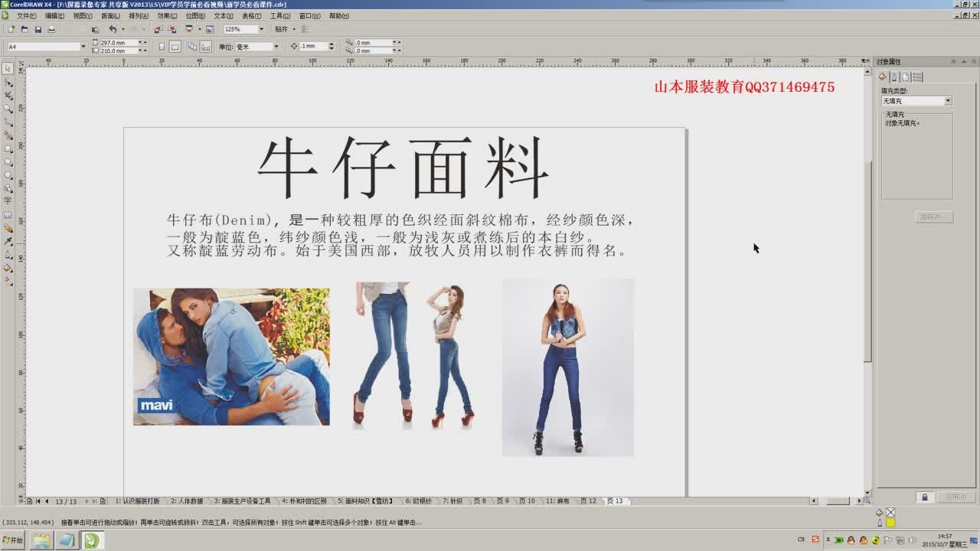Select the Text tool (字)
980x551 pixels.
click(8, 201)
